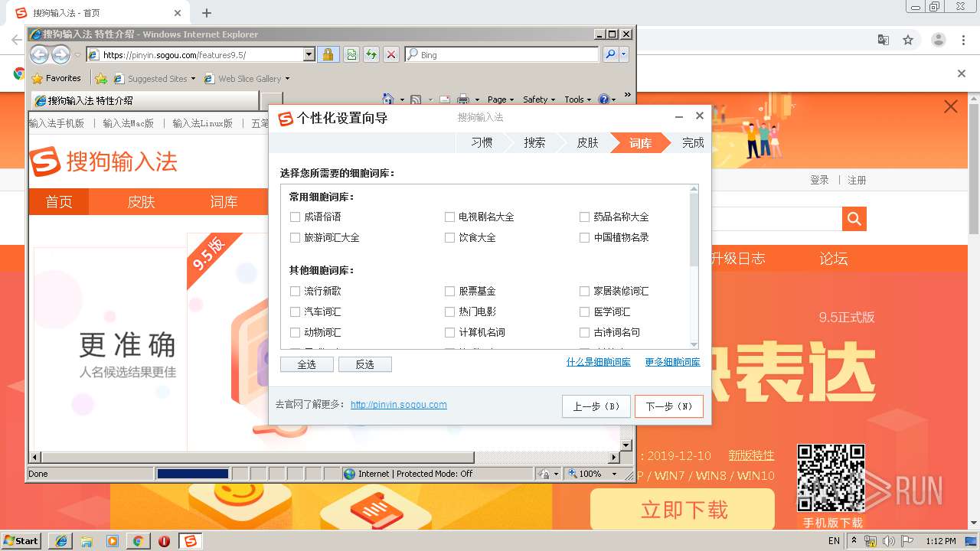Click the volume speaker tray icon
This screenshot has width=980, height=551.
[889, 541]
